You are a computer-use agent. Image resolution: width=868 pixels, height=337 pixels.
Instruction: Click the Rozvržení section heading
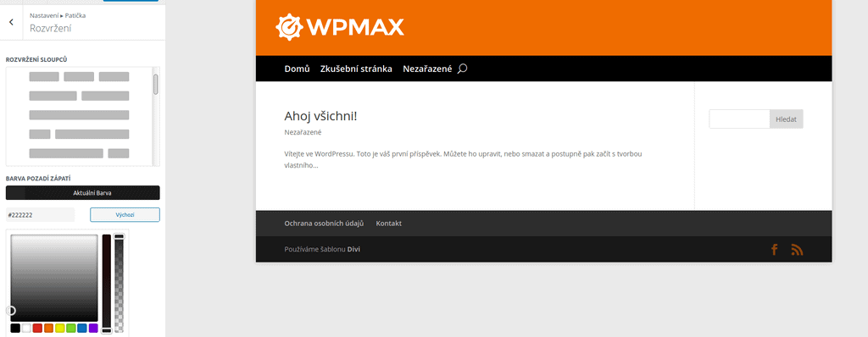coord(50,28)
